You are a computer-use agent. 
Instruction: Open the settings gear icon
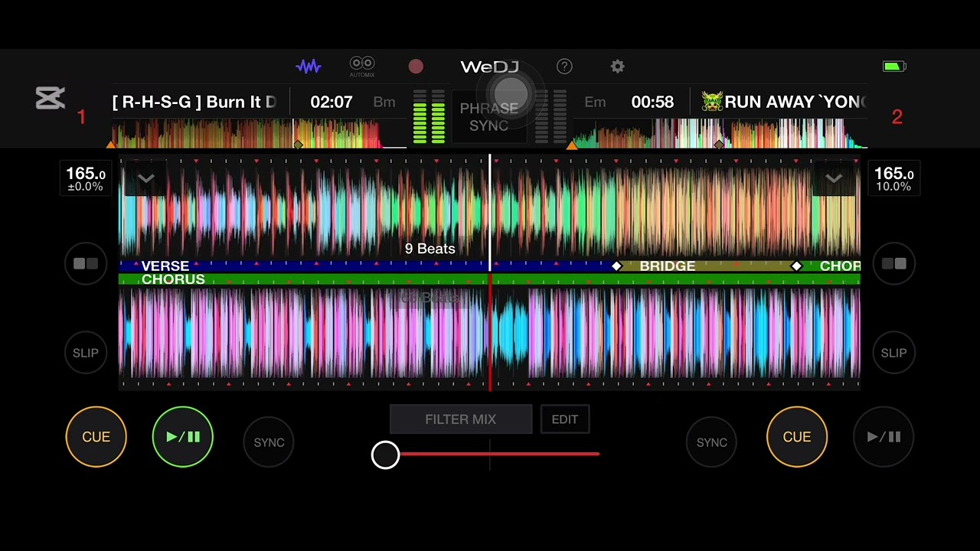618,67
